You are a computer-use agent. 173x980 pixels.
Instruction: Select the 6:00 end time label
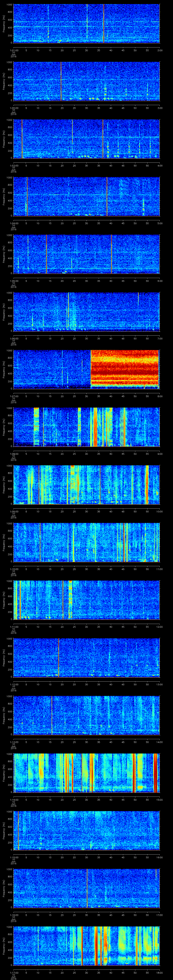click(x=160, y=281)
